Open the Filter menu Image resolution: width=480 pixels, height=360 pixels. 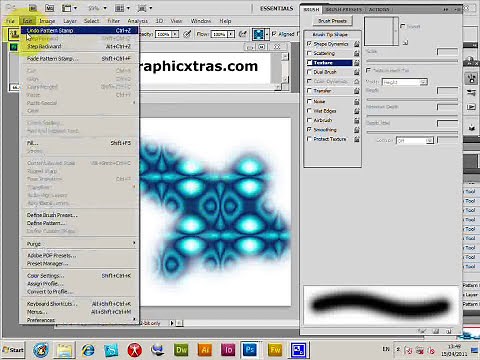(113, 21)
